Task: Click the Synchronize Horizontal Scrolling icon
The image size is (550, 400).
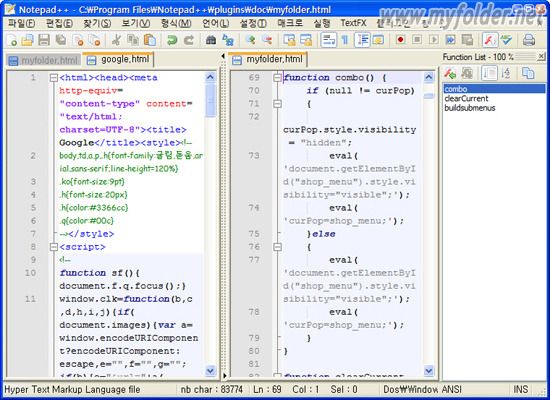Action: pos(306,40)
